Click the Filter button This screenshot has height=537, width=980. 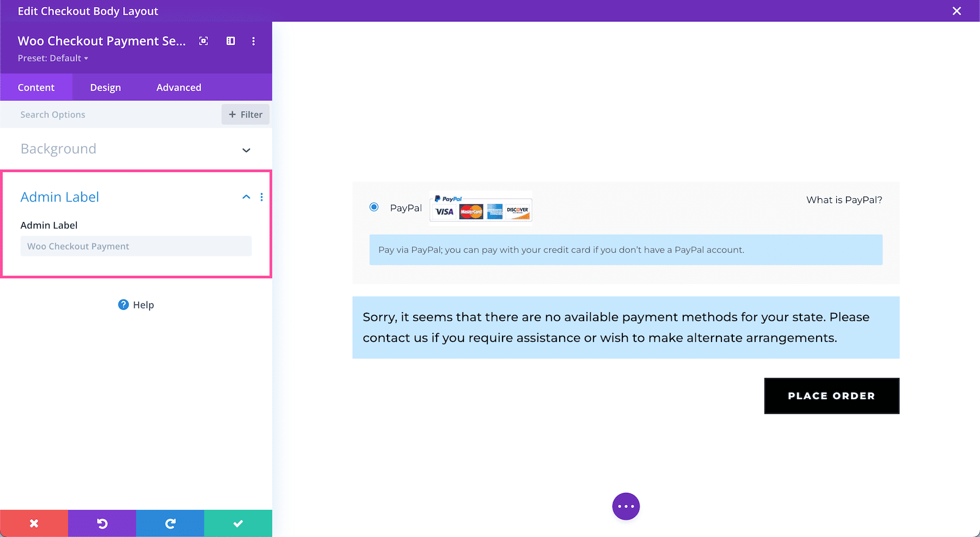coord(245,114)
